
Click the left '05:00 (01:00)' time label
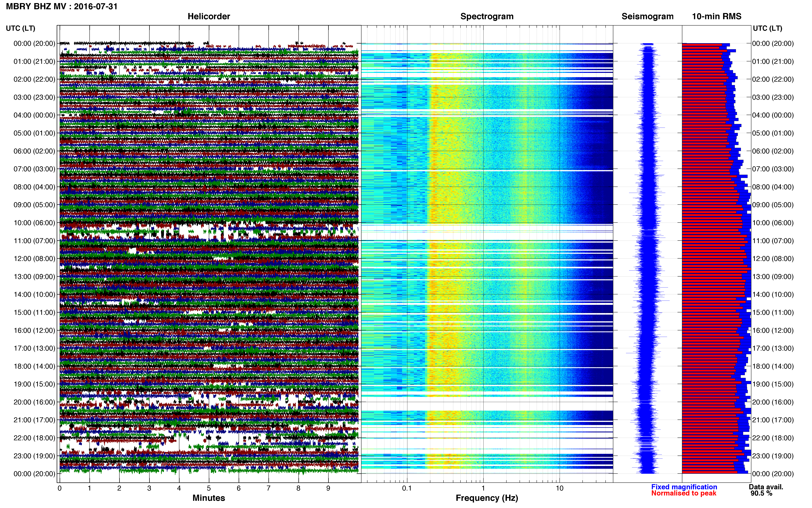pos(34,133)
